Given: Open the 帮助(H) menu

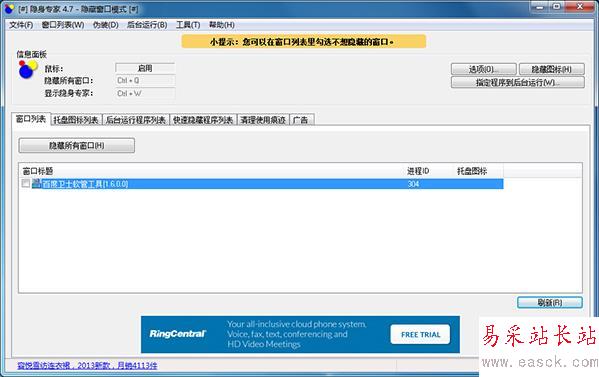Looking at the screenshot, I should 222,25.
